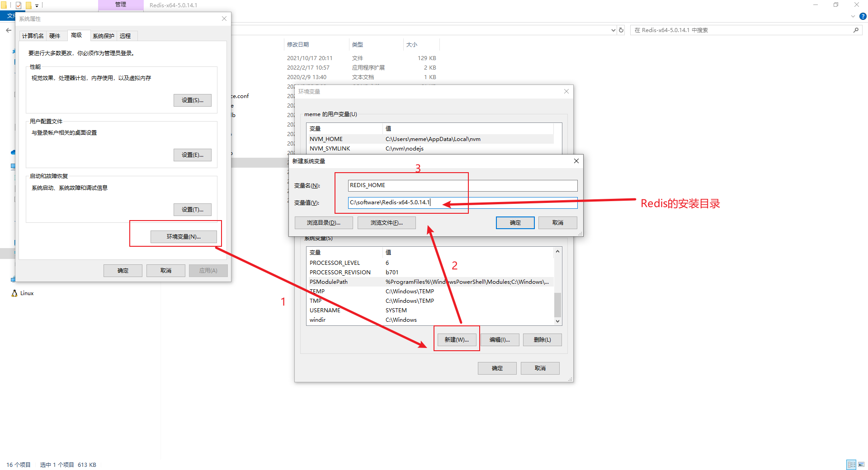The width and height of the screenshot is (868, 470).
Task: Close the 新建系统变量 dialog
Action: click(576, 161)
